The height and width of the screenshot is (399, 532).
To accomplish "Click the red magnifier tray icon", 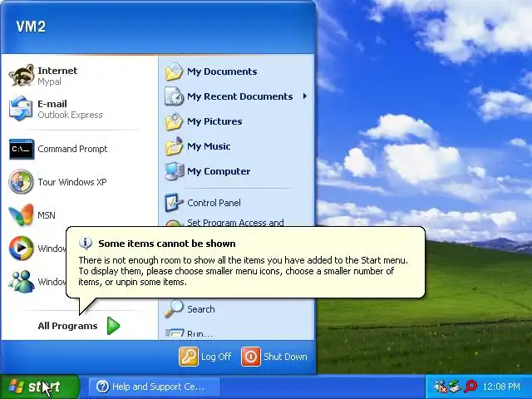I will (470, 387).
